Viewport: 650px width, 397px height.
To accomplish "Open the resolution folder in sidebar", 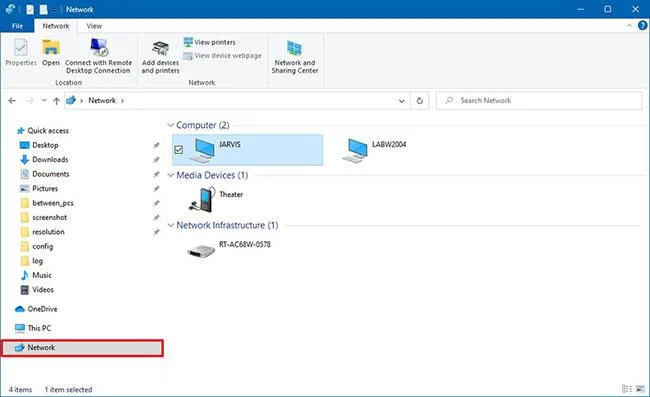I will coord(42,232).
